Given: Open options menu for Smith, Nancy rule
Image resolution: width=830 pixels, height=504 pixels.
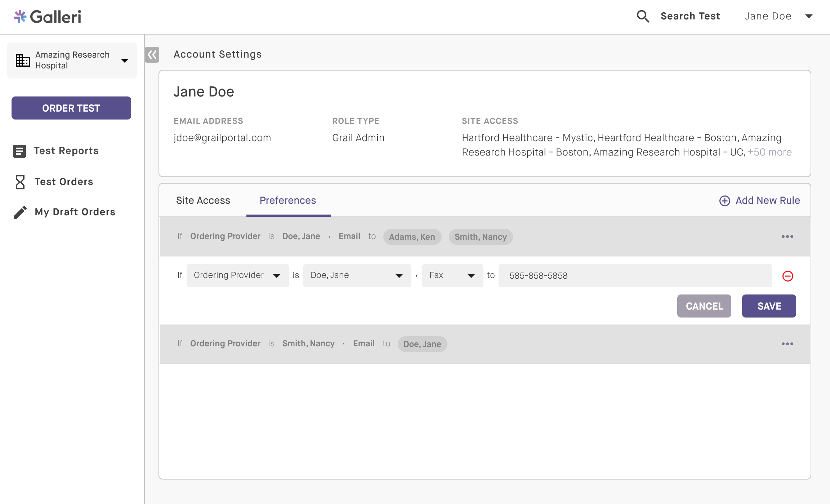Looking at the screenshot, I should tap(787, 344).
